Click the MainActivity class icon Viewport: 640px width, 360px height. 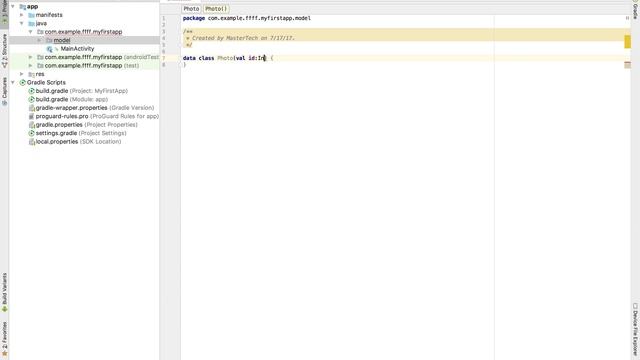pos(49,49)
